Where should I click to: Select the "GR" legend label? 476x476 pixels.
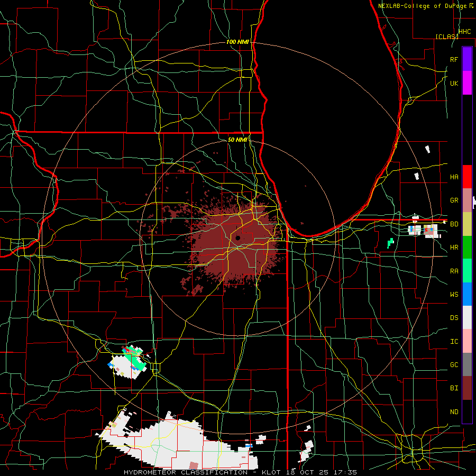coord(454,200)
